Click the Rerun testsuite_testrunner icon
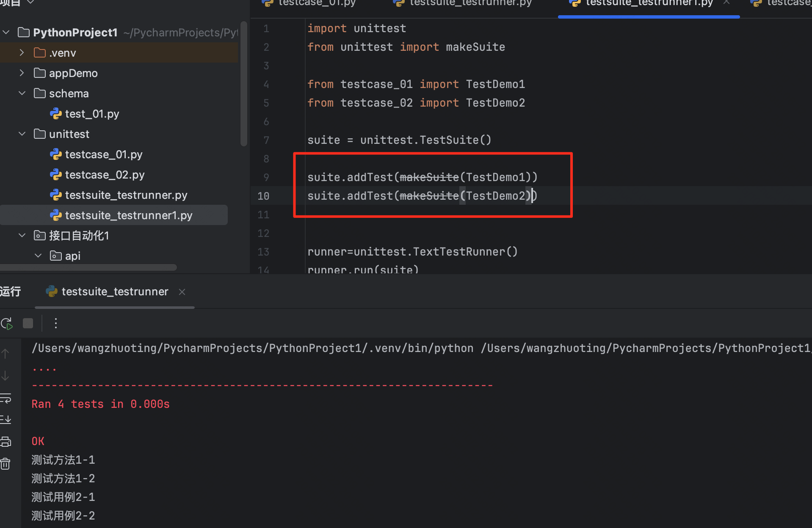 [7, 324]
